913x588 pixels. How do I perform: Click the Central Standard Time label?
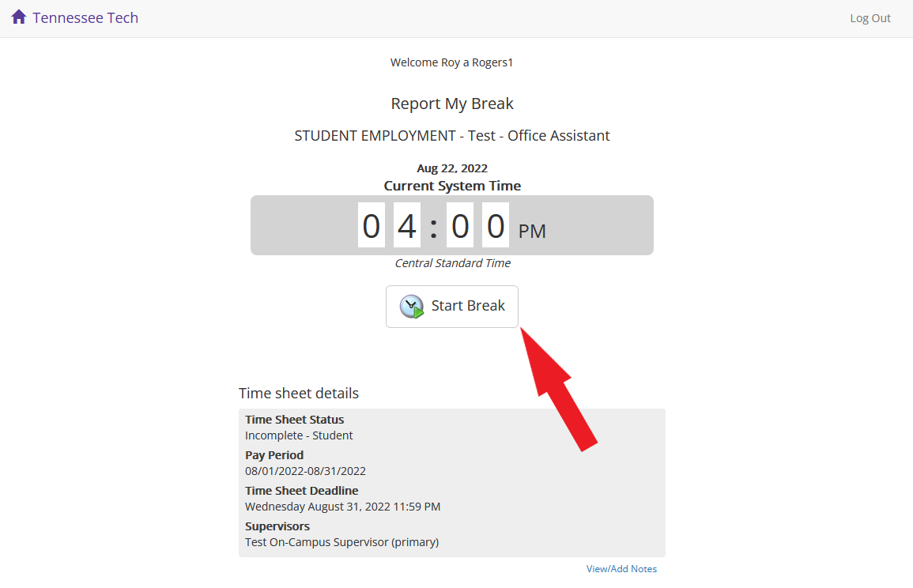[452, 263]
